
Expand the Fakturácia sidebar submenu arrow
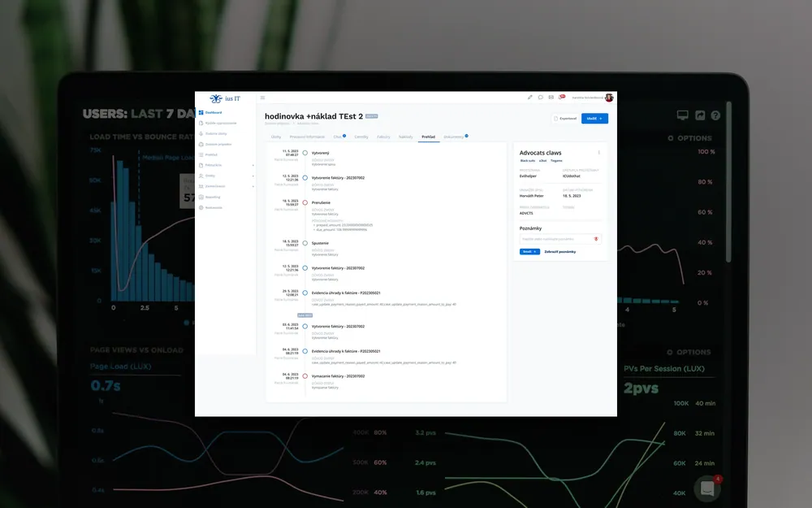point(253,165)
